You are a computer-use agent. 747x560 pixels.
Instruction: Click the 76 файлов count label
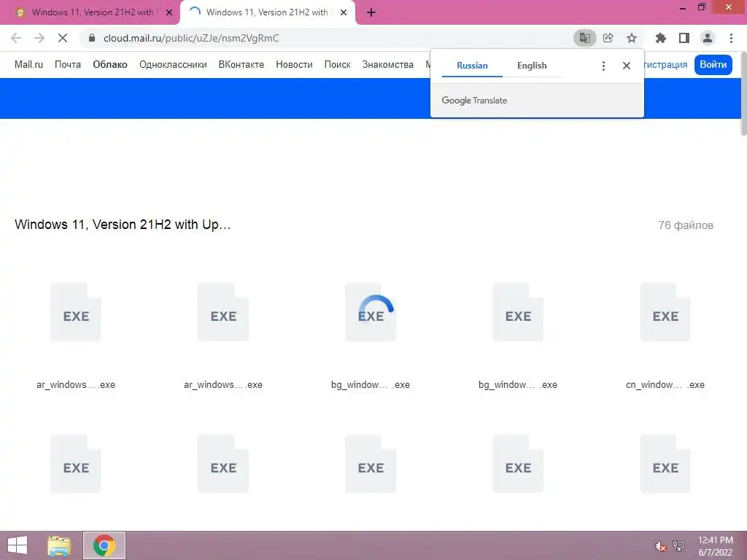(686, 225)
